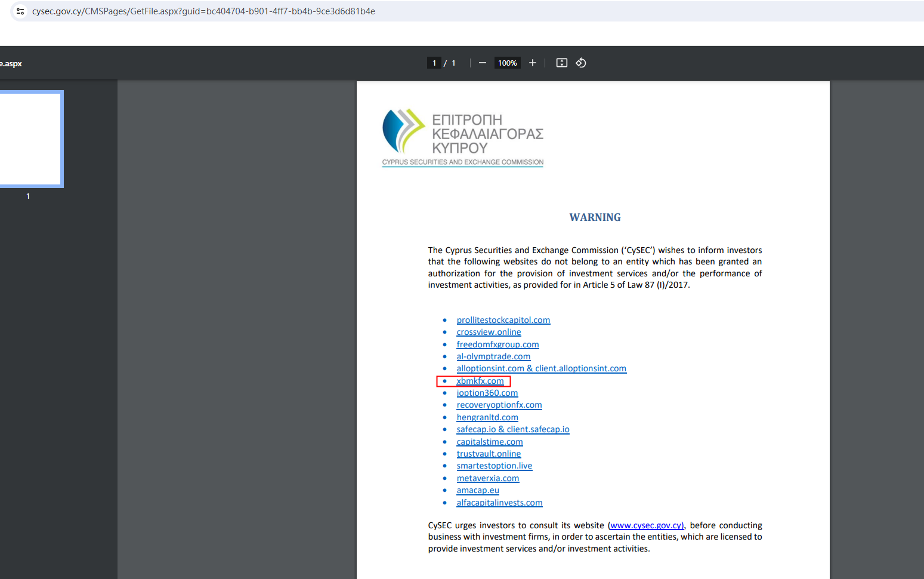Image resolution: width=924 pixels, height=579 pixels.
Task: Click the fit to page icon
Action: click(x=562, y=63)
